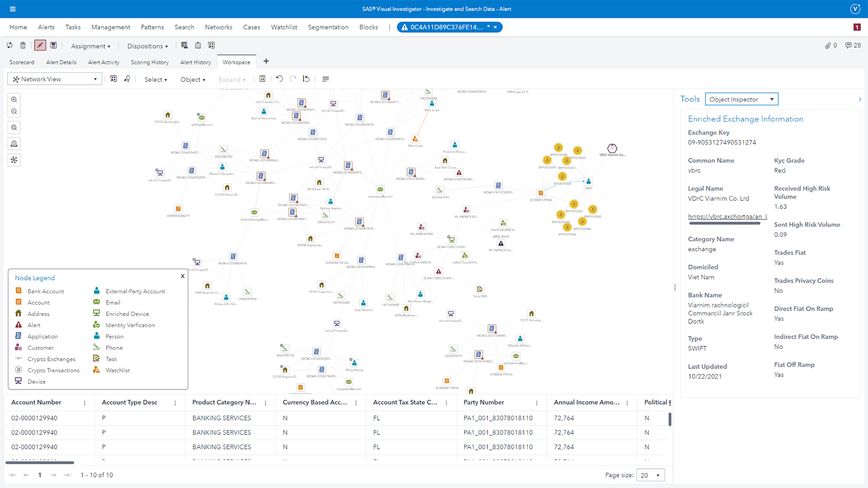Save the alert with the save icon

(54, 45)
